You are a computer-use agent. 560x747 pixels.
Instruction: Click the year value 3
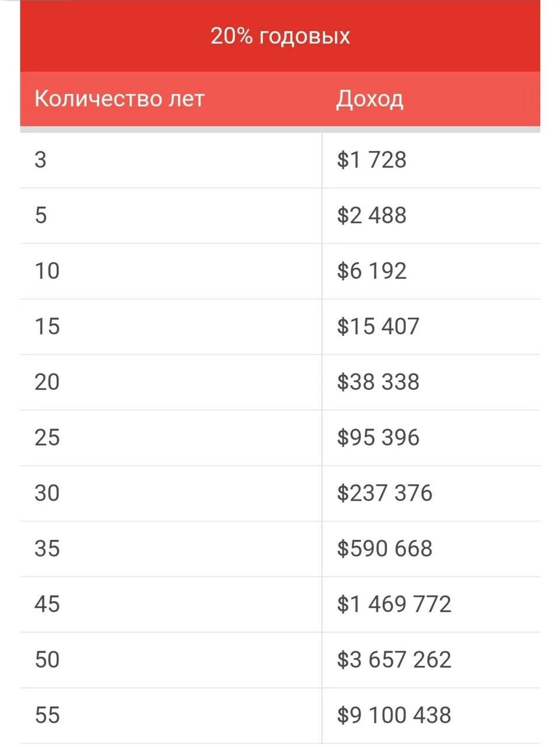point(40,159)
